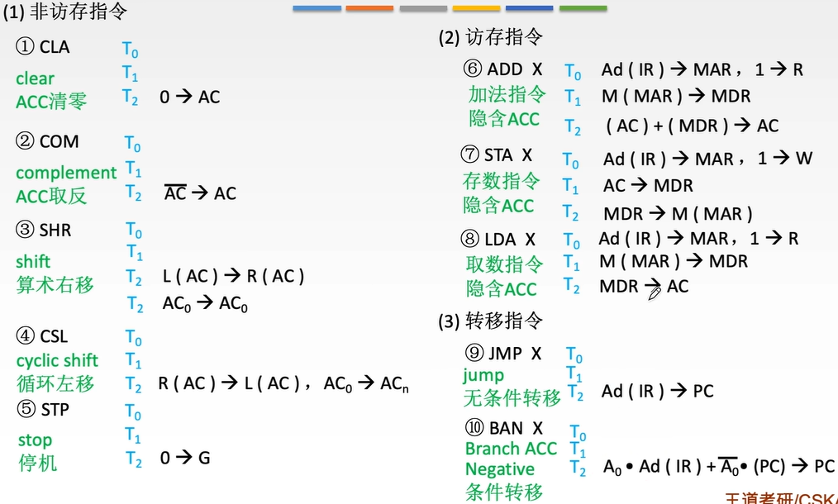Select the ⑦ STA X instruction label
The width and height of the screenshot is (838, 504).
coord(497,155)
